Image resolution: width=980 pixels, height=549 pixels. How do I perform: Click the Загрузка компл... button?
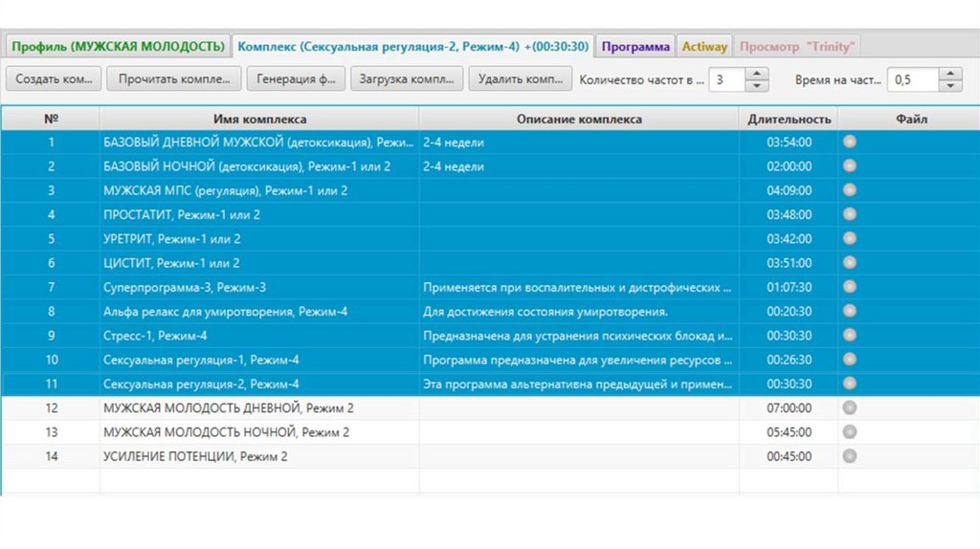click(x=406, y=79)
